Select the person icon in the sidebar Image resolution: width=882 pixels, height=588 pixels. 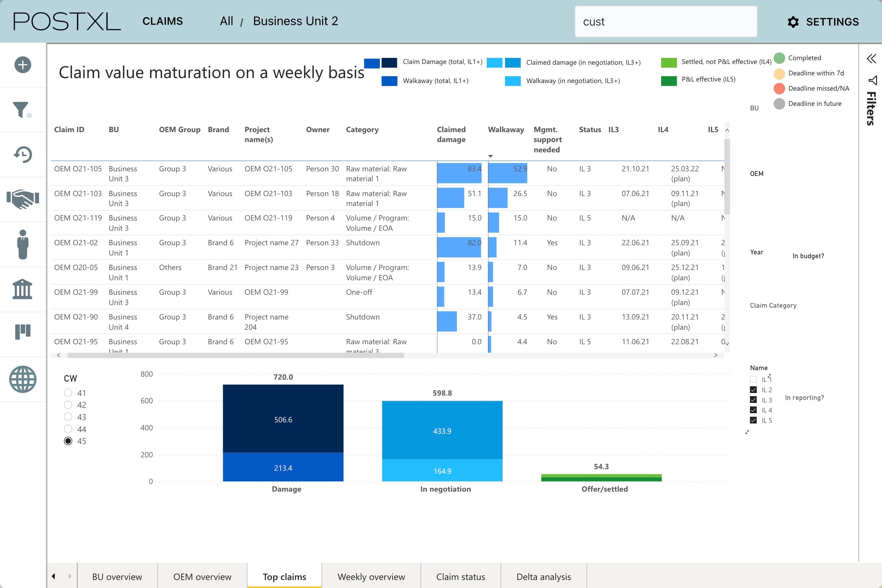[x=23, y=244]
